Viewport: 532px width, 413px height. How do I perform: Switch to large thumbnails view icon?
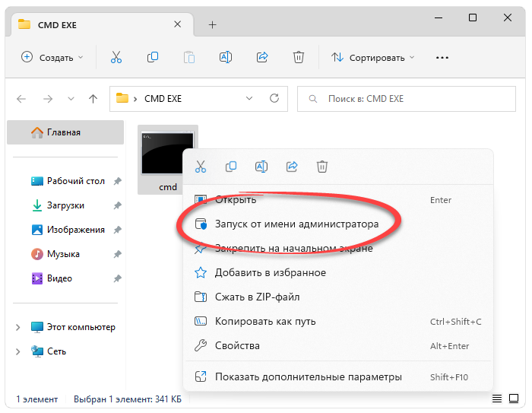[514, 399]
